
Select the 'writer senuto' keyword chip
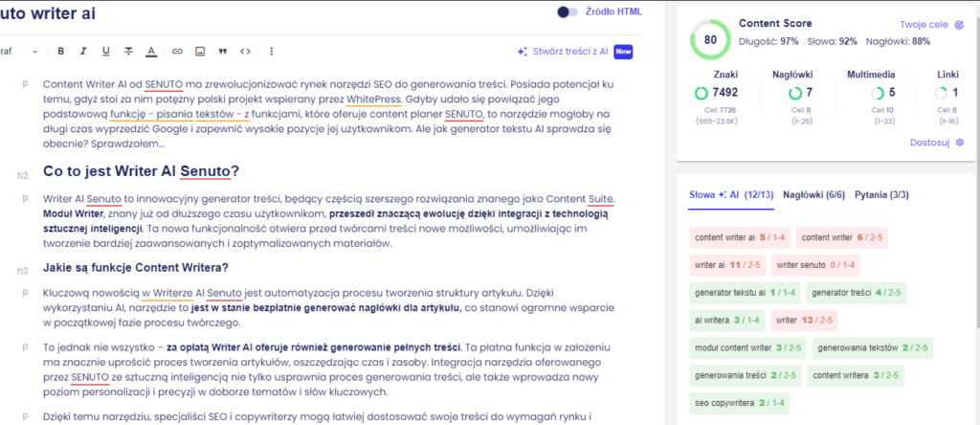(815, 265)
